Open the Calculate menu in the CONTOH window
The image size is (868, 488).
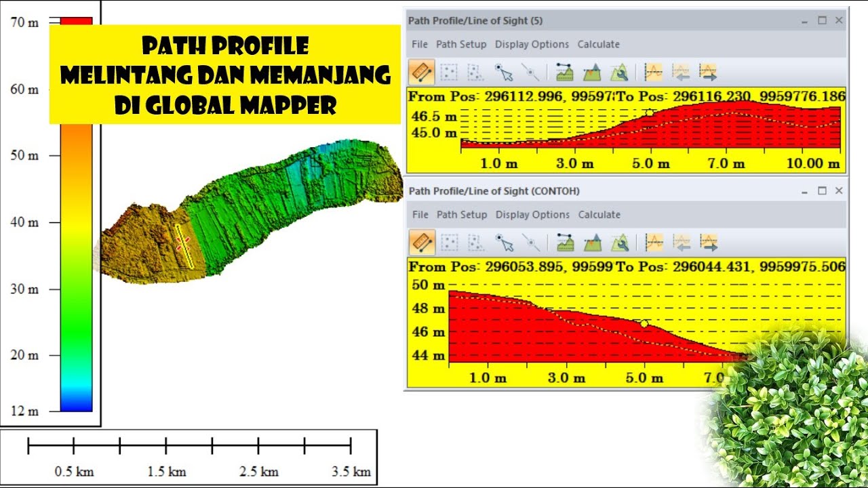(599, 214)
